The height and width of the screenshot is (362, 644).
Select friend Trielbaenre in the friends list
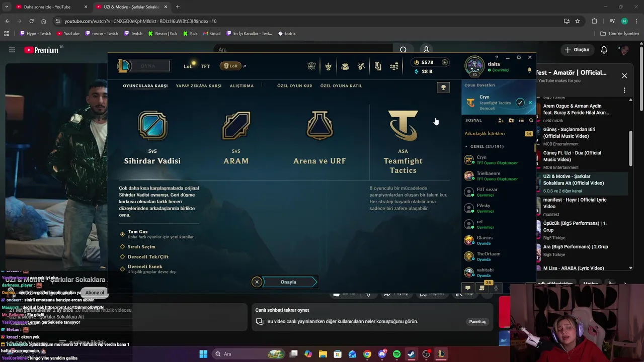click(499, 176)
